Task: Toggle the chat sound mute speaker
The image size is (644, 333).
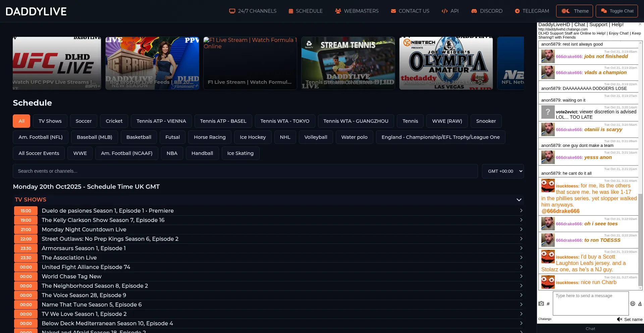Action: (619, 319)
